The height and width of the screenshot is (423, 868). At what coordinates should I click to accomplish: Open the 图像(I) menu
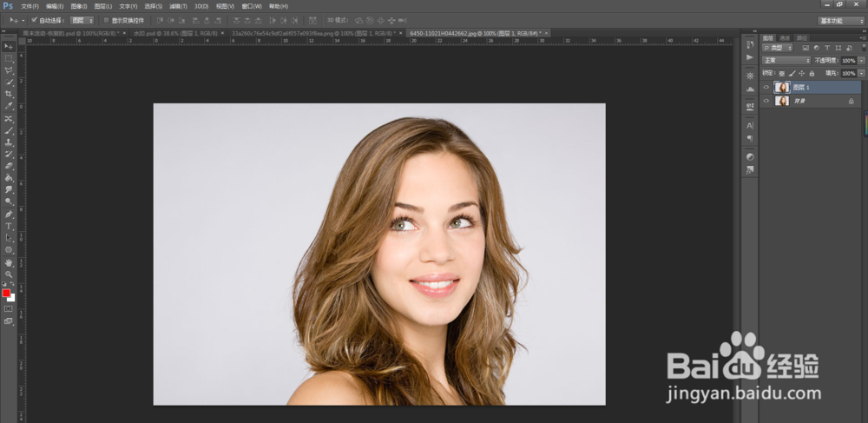point(79,6)
